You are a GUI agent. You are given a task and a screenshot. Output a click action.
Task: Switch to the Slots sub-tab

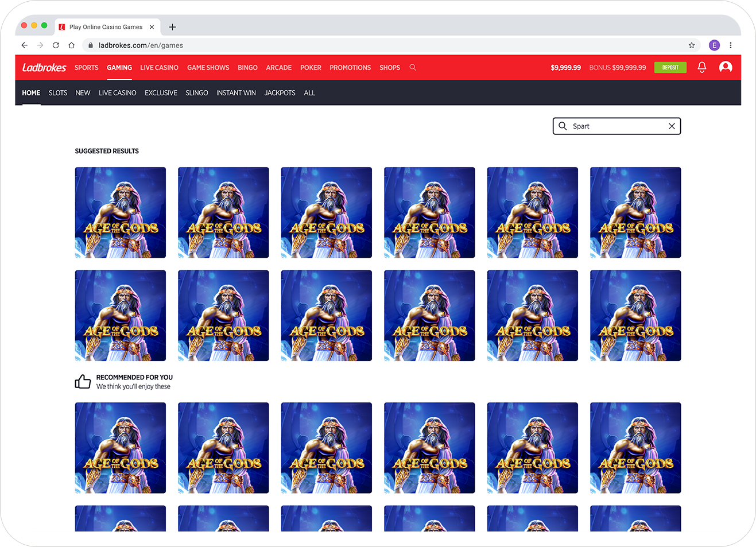click(x=58, y=93)
